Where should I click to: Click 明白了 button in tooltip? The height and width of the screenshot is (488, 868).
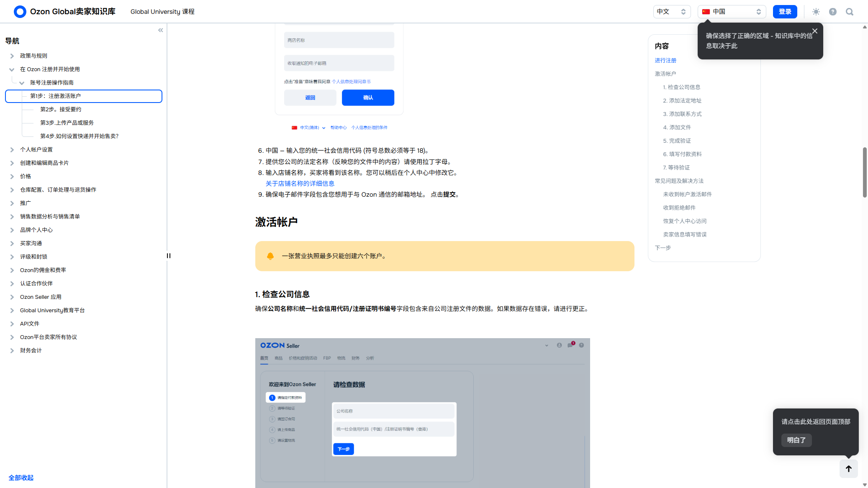point(796,440)
